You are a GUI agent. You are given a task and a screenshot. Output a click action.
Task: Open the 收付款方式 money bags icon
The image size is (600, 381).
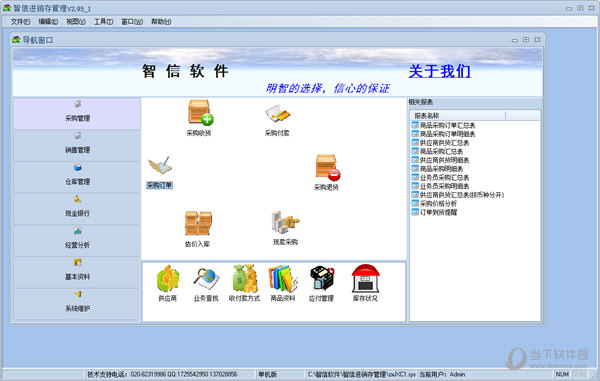coord(245,279)
